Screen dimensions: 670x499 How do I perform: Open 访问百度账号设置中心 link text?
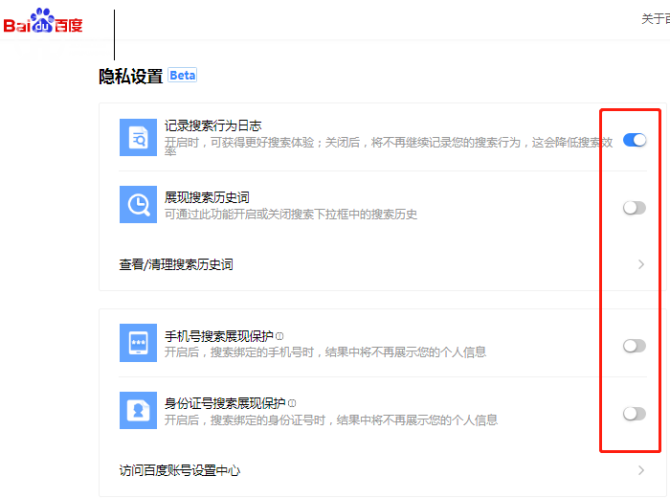click(x=179, y=470)
